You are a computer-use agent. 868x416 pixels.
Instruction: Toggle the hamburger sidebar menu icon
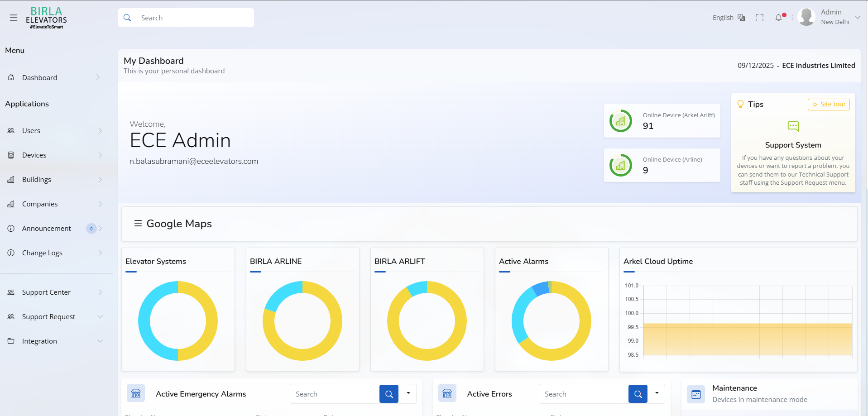coord(14,18)
